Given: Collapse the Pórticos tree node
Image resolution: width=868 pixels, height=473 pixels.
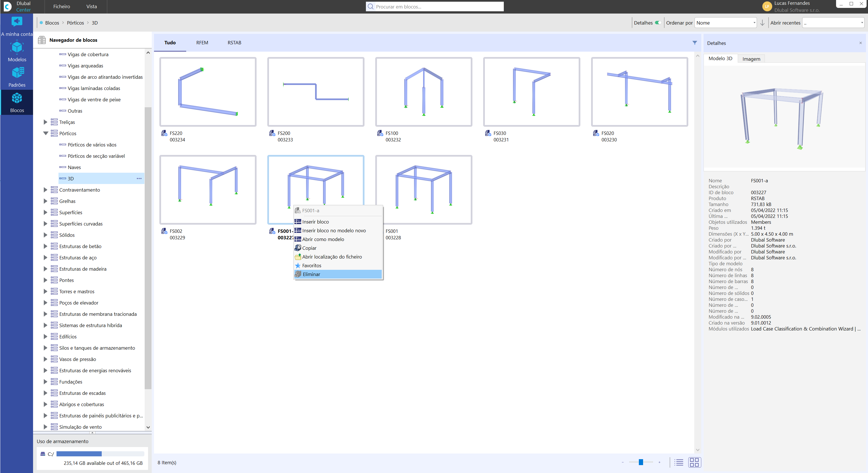Looking at the screenshot, I should coord(45,133).
